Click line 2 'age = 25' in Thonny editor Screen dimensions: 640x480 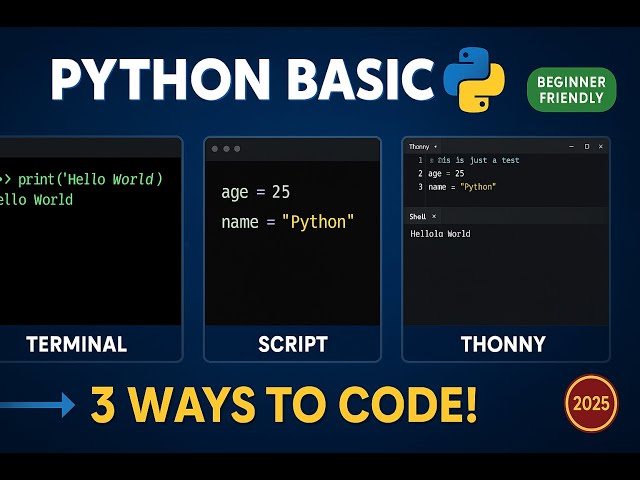(x=446, y=173)
